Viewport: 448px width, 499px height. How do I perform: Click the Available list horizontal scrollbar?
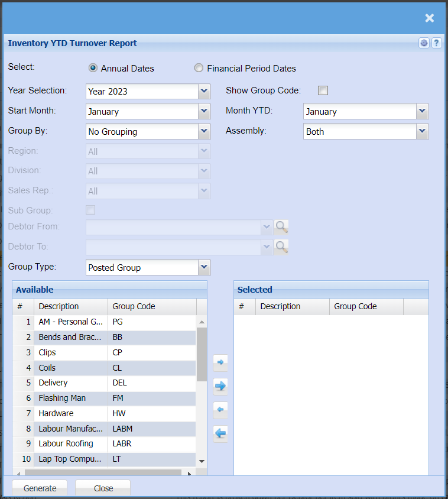(103, 473)
